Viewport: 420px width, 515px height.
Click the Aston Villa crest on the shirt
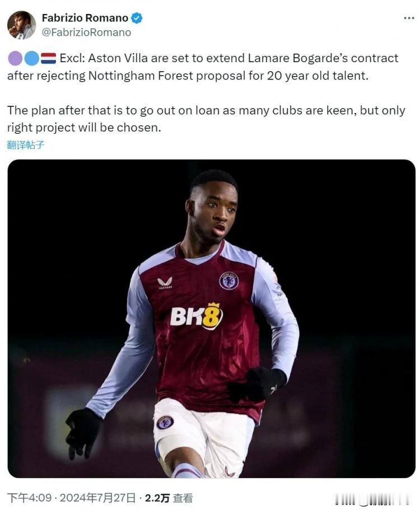tap(228, 281)
